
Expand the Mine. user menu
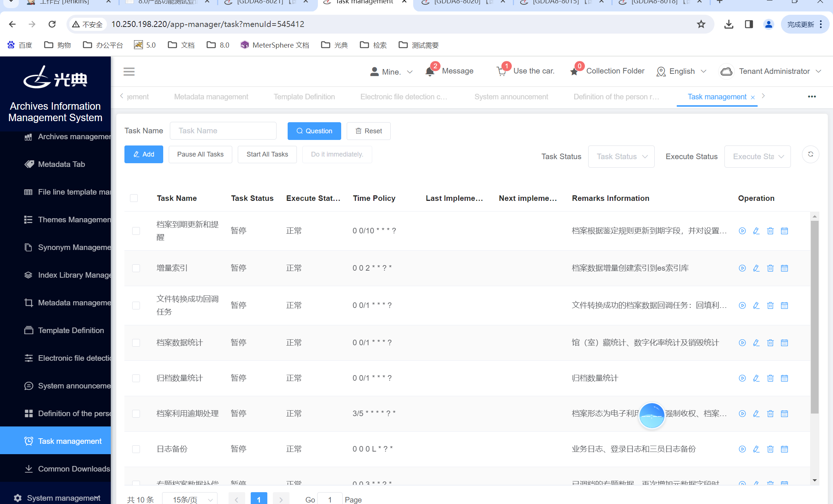click(x=391, y=72)
